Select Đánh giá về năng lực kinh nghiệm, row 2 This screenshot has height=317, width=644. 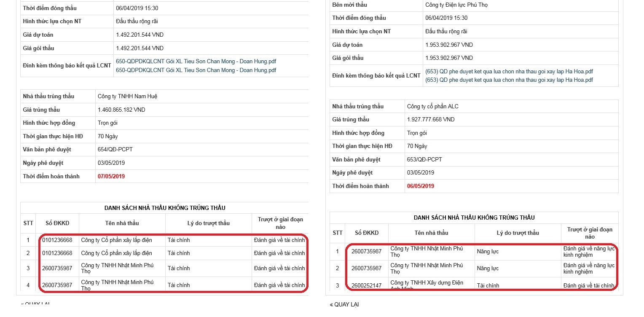click(x=589, y=269)
